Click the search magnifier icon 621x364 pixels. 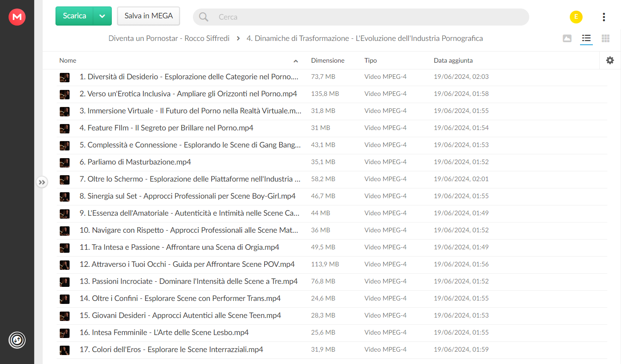pyautogui.click(x=204, y=17)
